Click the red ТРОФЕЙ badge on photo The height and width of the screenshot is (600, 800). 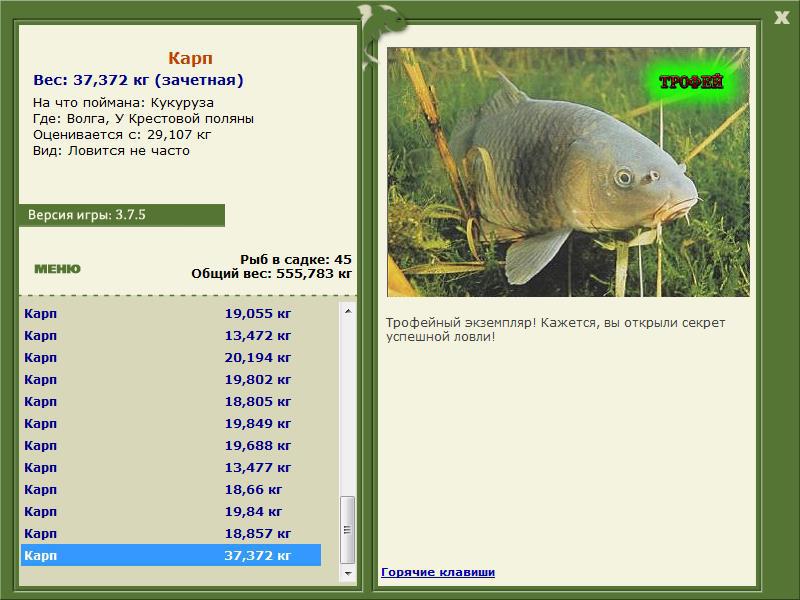(691, 82)
